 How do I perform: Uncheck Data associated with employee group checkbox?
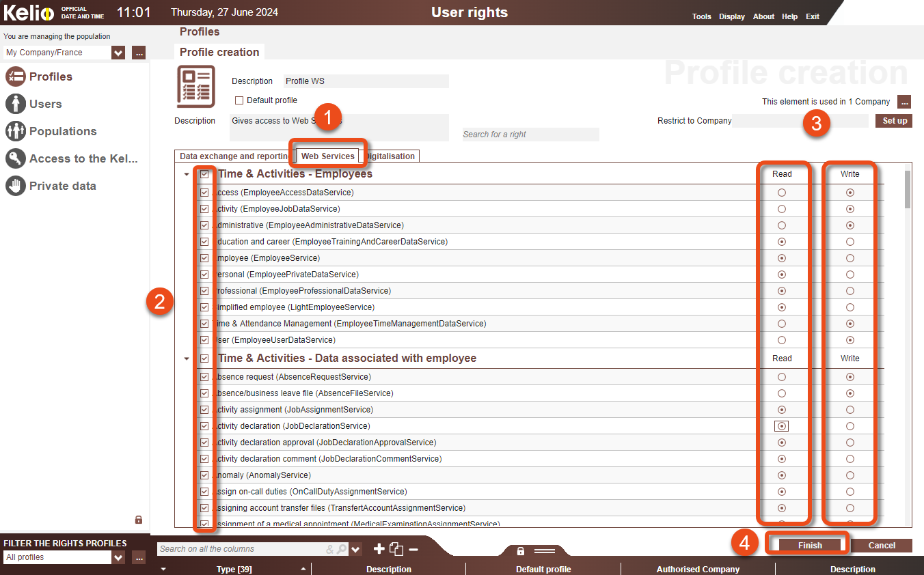tap(204, 359)
